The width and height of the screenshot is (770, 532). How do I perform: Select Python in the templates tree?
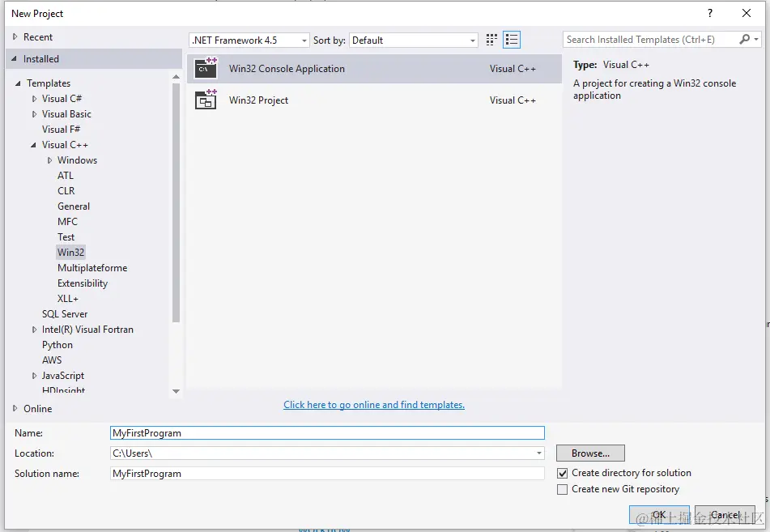57,345
